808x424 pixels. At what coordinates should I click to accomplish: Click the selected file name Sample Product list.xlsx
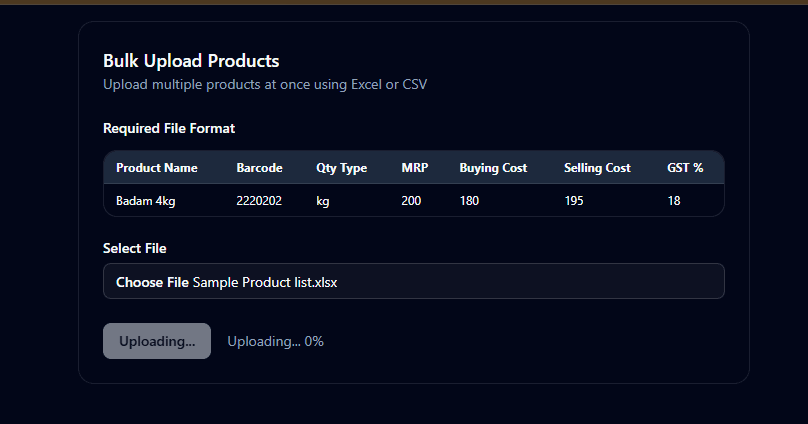265,282
